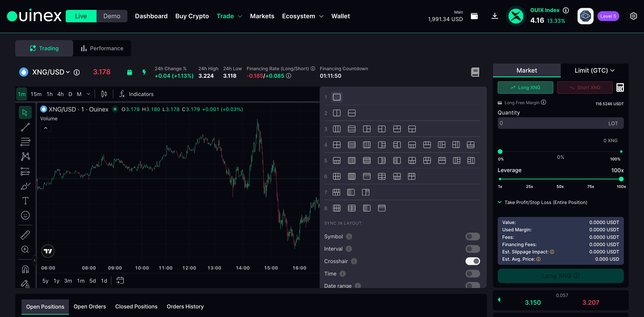
Task: Click the leverage slider handle at 100x
Action: pyautogui.click(x=621, y=179)
